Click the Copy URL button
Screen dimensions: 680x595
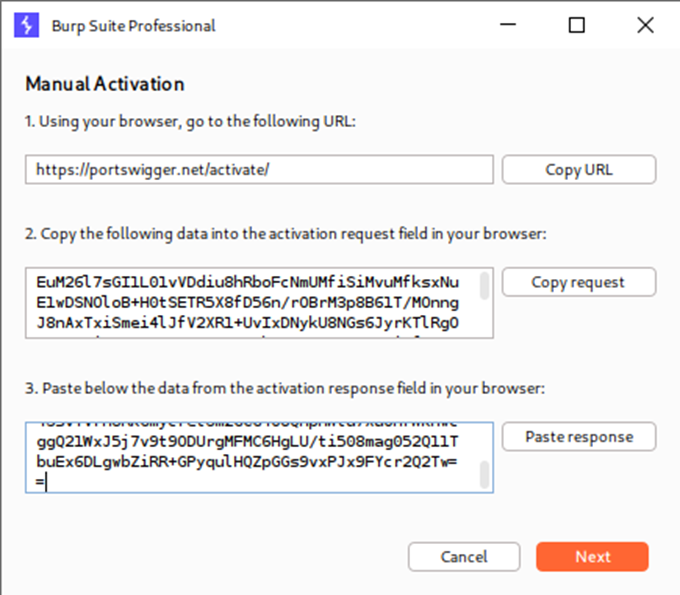tap(579, 170)
